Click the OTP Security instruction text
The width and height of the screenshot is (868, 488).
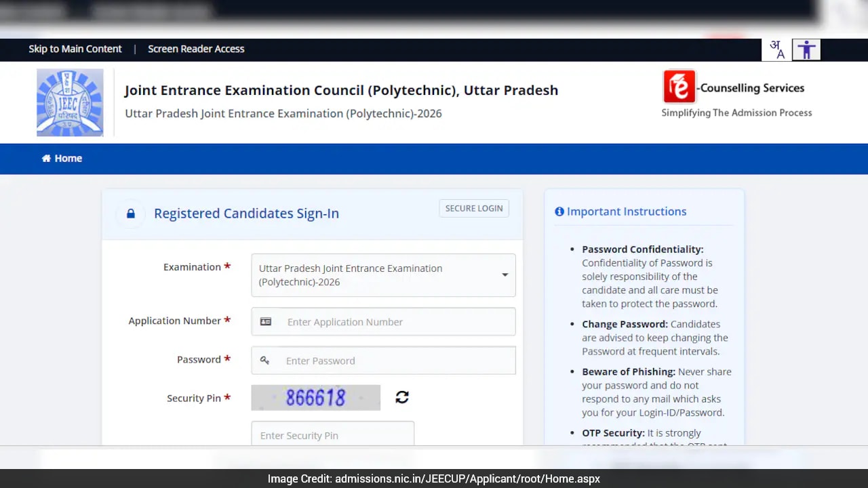point(655,436)
